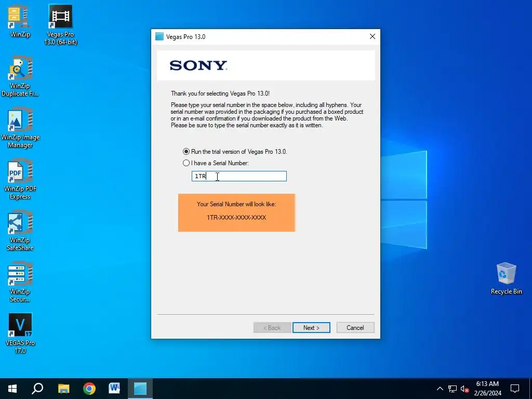Launch Google Chrome from the taskbar
The height and width of the screenshot is (399, 532).
point(89,389)
